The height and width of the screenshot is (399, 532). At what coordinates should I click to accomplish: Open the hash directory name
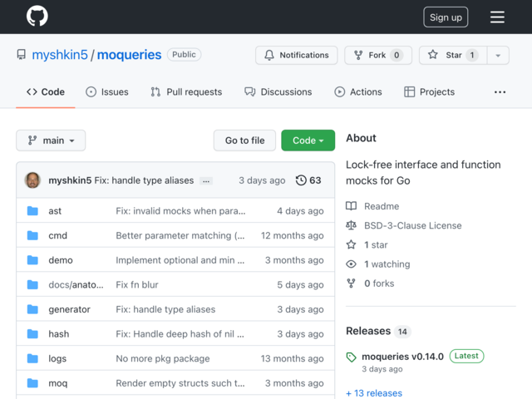[x=59, y=334]
